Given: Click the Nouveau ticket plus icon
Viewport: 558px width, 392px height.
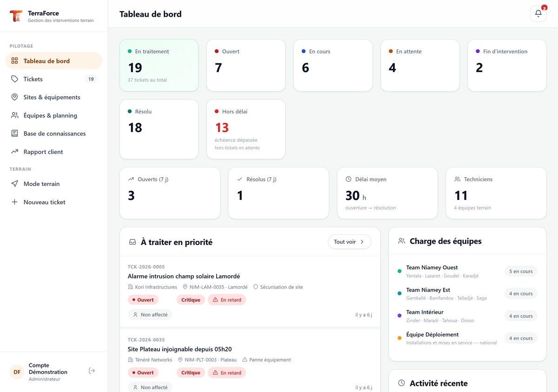Looking at the screenshot, I should pyautogui.click(x=14, y=202).
